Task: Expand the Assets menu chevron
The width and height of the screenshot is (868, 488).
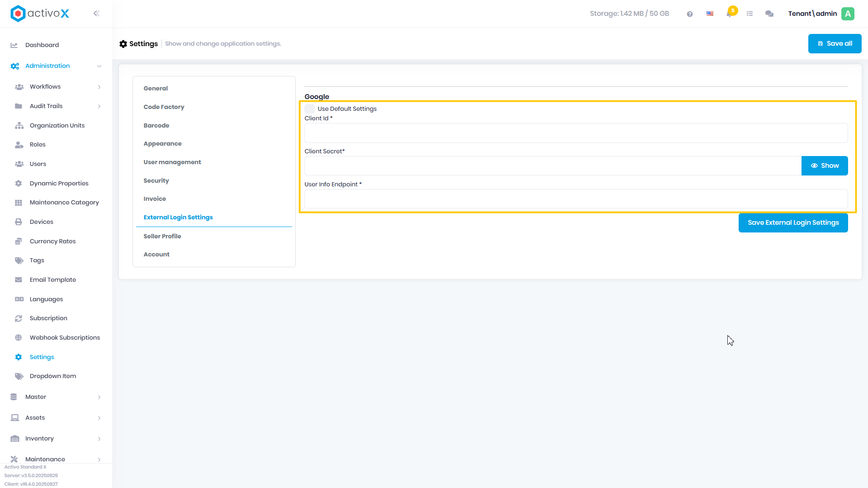Action: (99, 418)
